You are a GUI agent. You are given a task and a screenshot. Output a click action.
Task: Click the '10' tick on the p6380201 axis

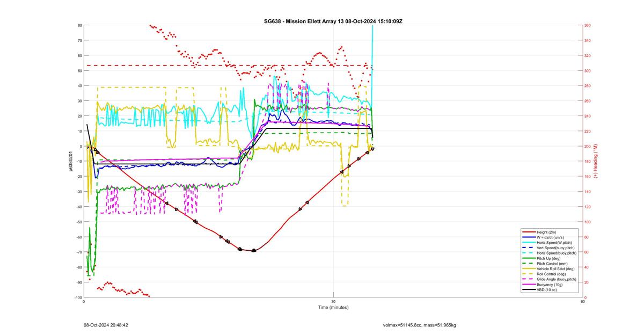(x=80, y=131)
